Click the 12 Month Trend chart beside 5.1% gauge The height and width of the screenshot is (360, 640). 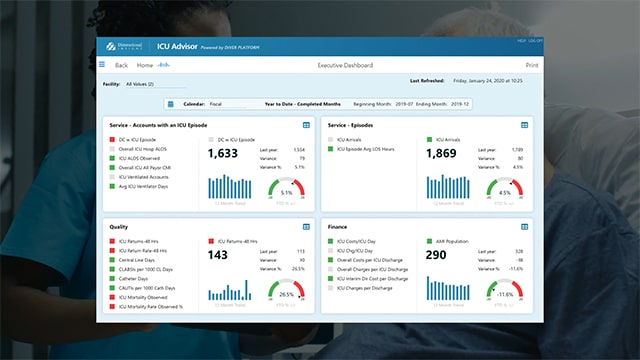coord(230,187)
